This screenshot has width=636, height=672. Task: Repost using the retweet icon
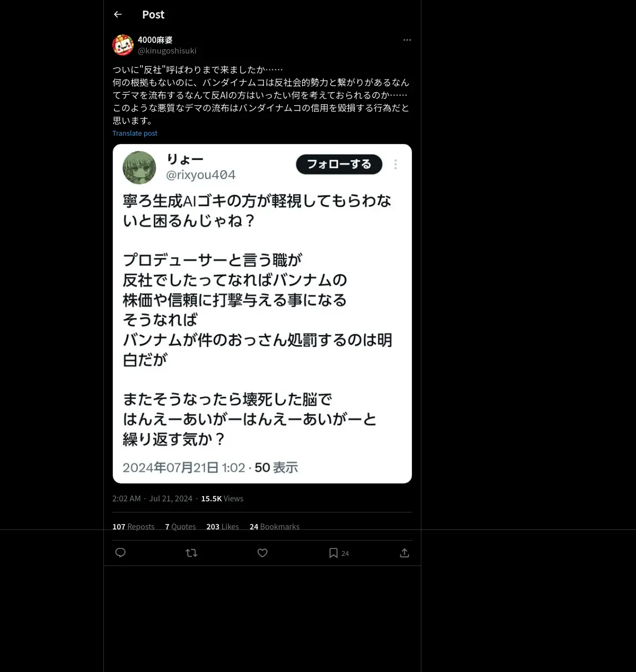pyautogui.click(x=191, y=553)
